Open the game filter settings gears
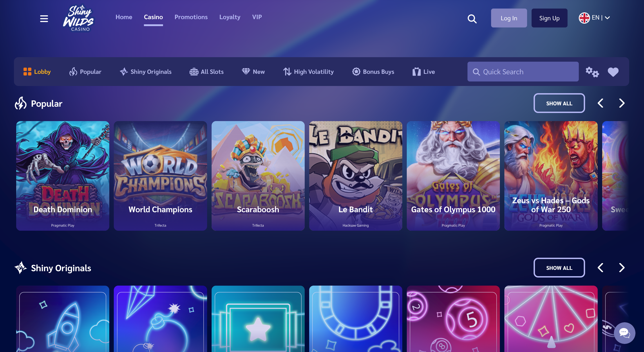This screenshot has width=644, height=352. (592, 72)
